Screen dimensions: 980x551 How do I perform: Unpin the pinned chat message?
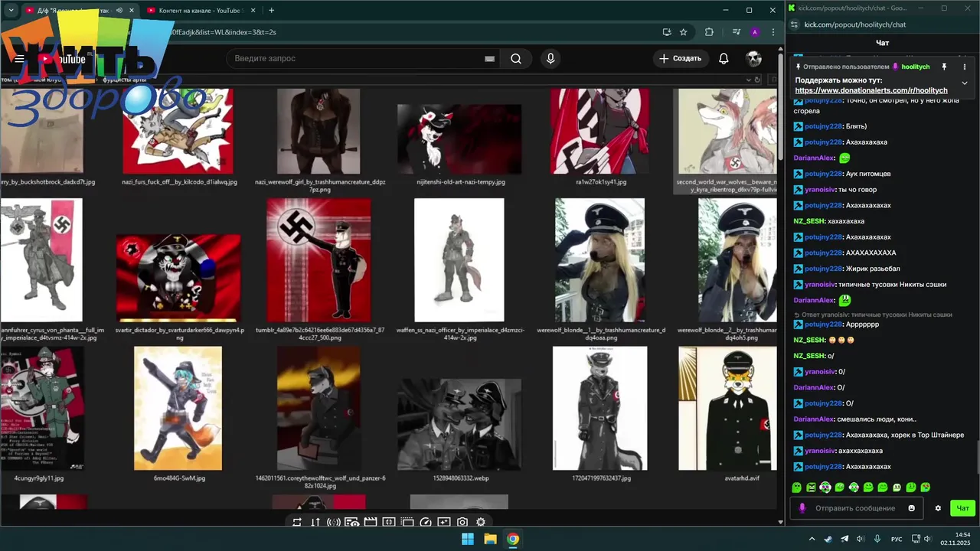tap(944, 67)
